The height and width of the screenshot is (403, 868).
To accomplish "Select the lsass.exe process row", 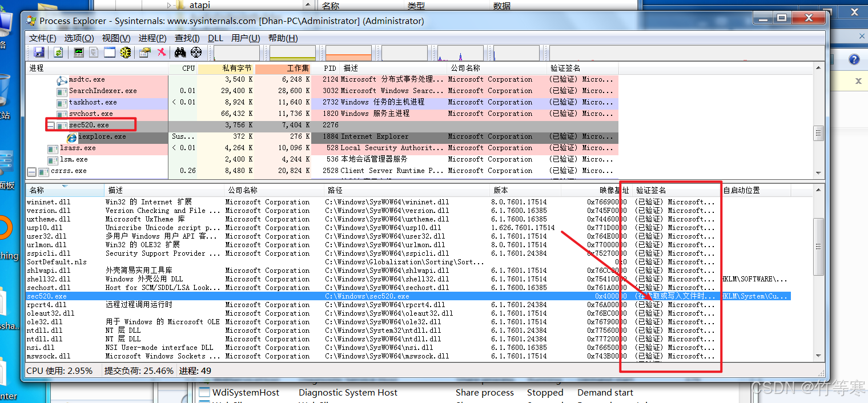I will [x=78, y=148].
